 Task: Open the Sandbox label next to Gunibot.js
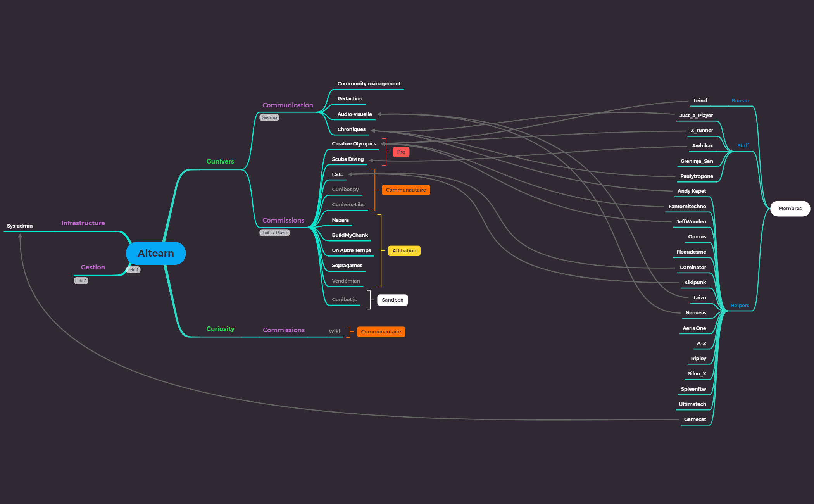click(x=392, y=300)
